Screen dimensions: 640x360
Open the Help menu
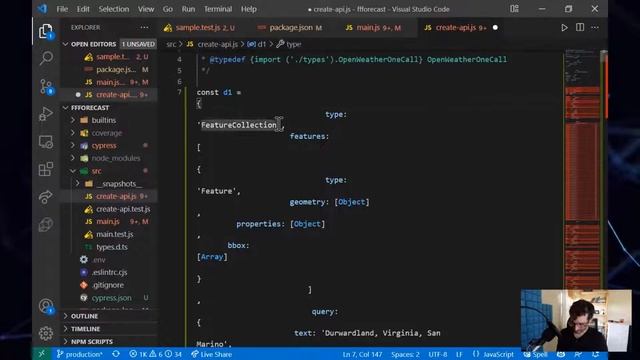248,9
